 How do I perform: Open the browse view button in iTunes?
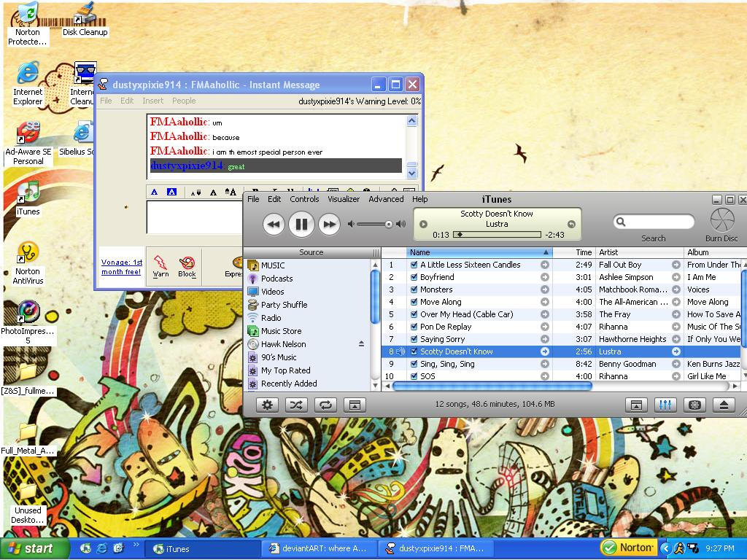point(636,405)
